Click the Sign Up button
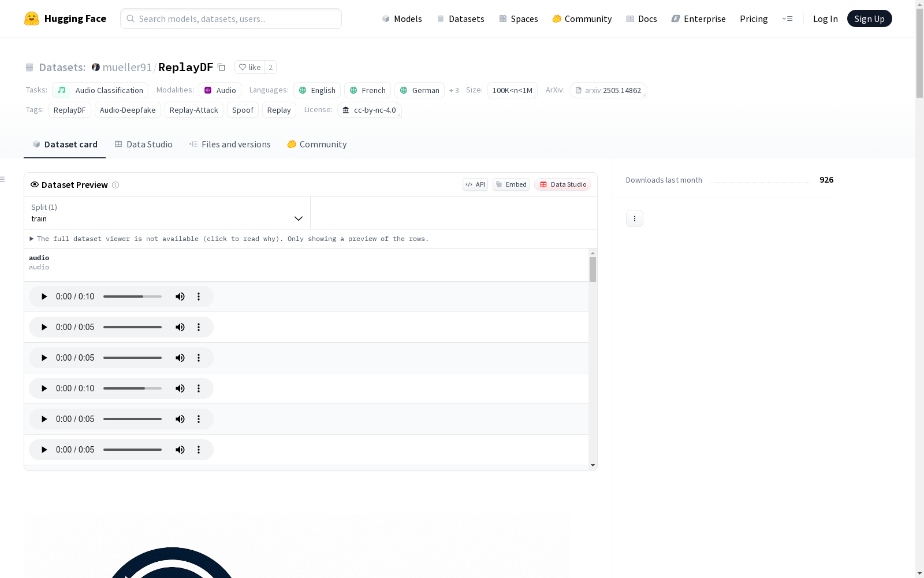Screen dimensions: 924x578 click(x=870, y=18)
